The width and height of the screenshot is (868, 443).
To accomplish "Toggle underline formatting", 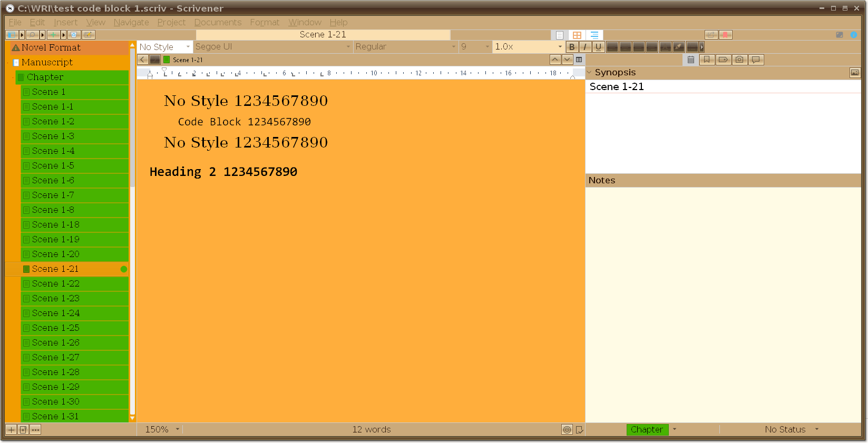I will click(598, 47).
